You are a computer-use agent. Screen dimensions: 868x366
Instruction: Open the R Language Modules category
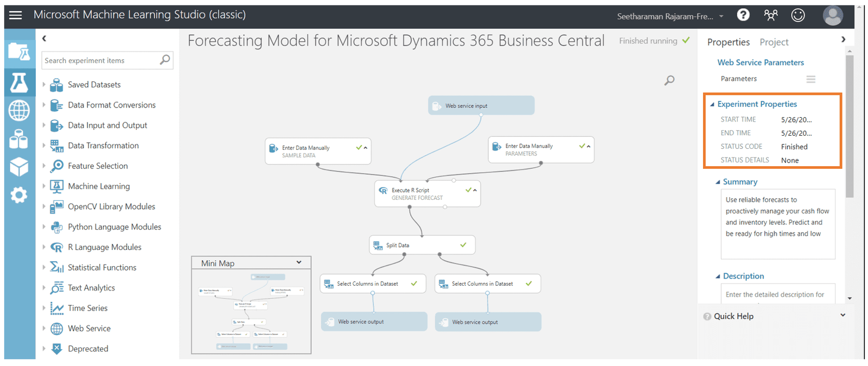click(105, 247)
